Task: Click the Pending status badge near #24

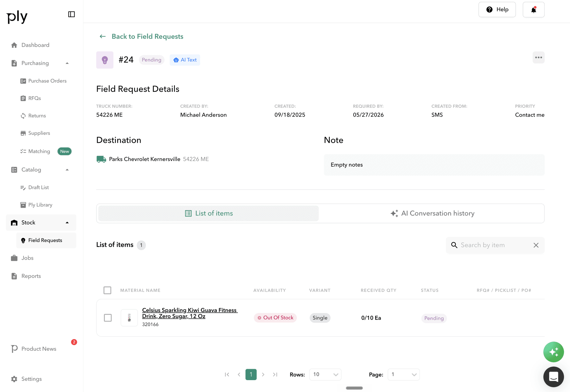Action: tap(151, 60)
